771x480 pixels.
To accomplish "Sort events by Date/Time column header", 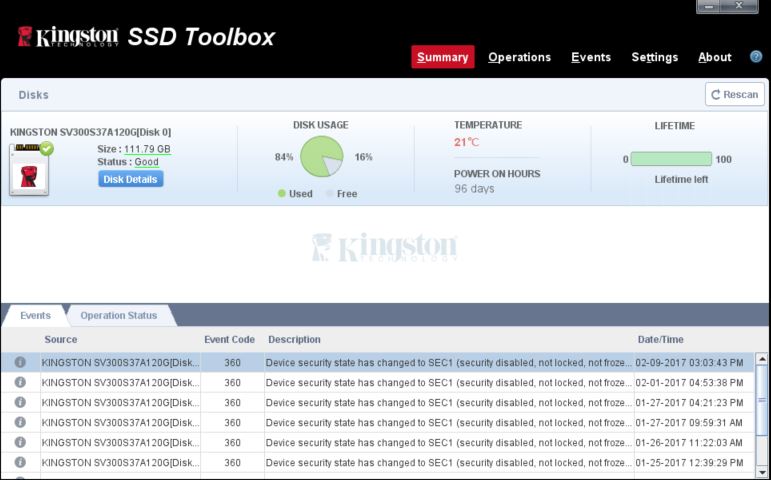I will [660, 340].
